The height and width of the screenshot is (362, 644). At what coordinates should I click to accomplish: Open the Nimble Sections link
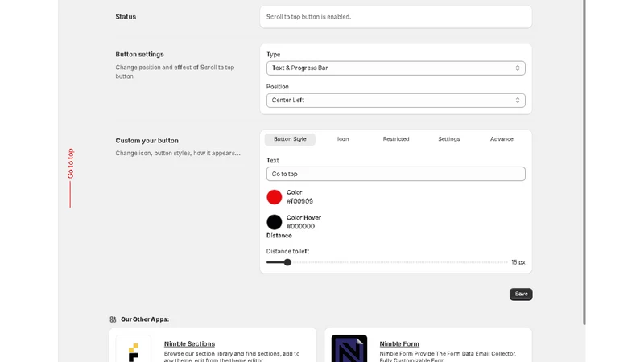tap(189, 344)
